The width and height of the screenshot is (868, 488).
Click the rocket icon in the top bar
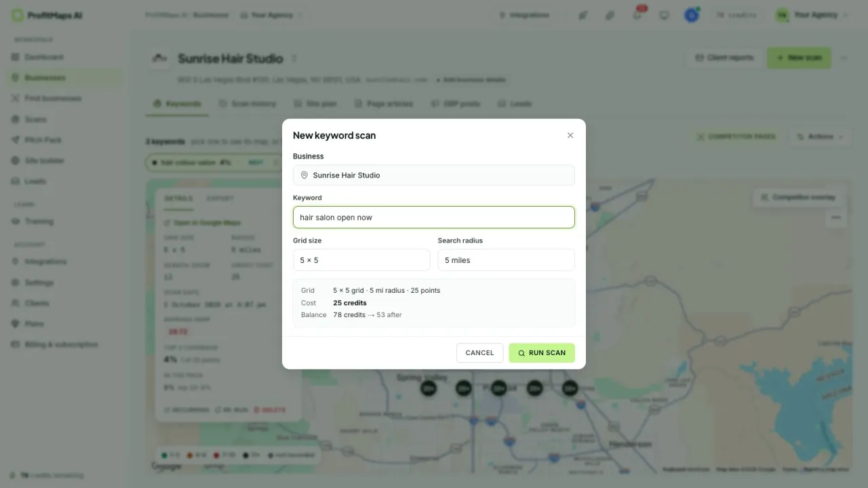tap(583, 15)
